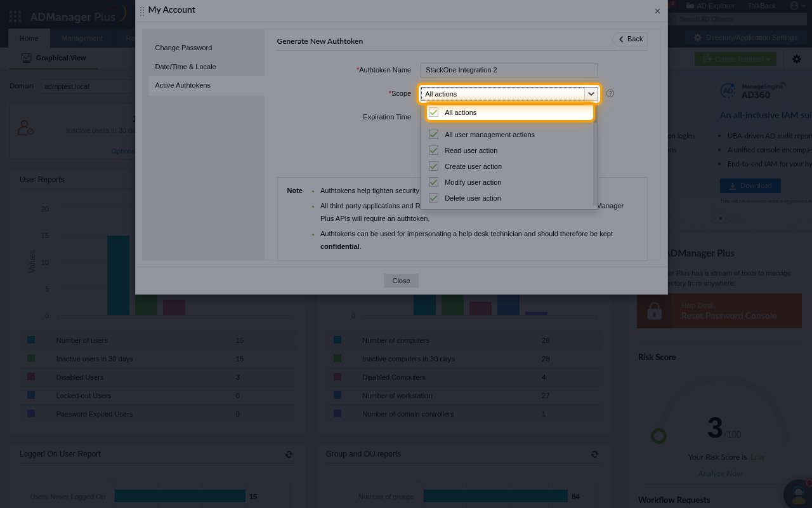Open Date/Time & Locale section
This screenshot has width=812, height=508.
[185, 67]
